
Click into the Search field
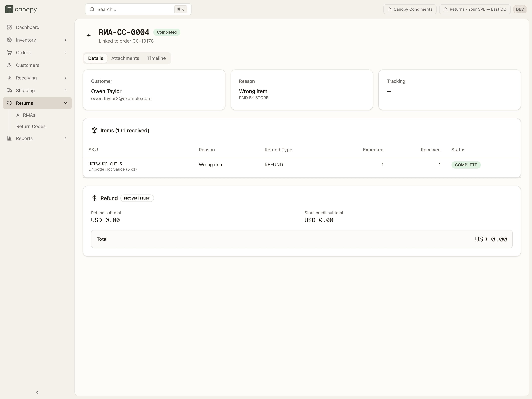pos(138,9)
